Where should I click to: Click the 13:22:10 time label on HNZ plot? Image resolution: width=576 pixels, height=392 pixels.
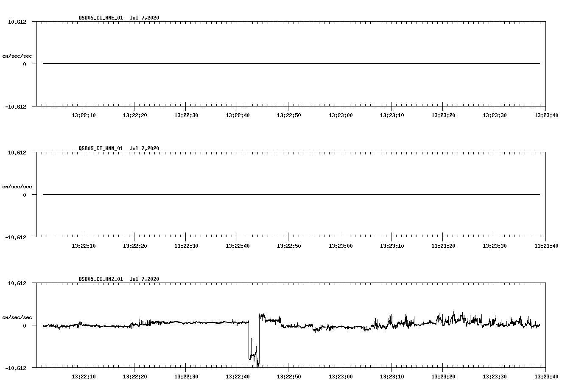click(84, 377)
